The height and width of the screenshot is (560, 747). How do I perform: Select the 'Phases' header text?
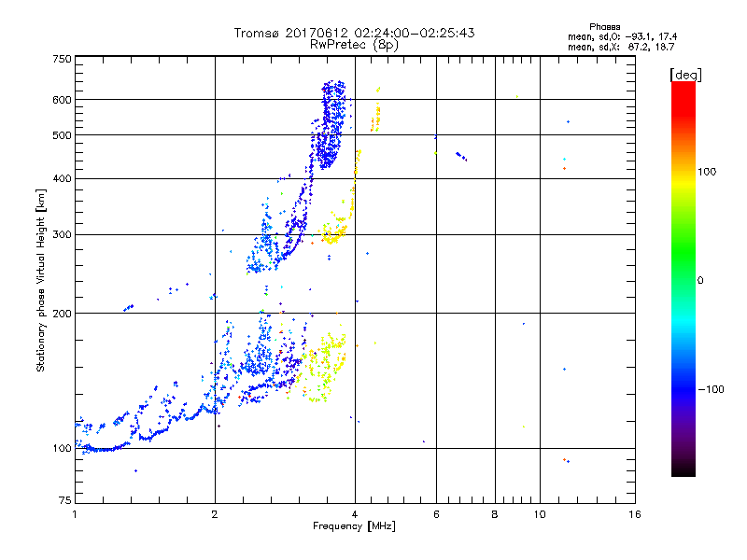click(x=604, y=27)
